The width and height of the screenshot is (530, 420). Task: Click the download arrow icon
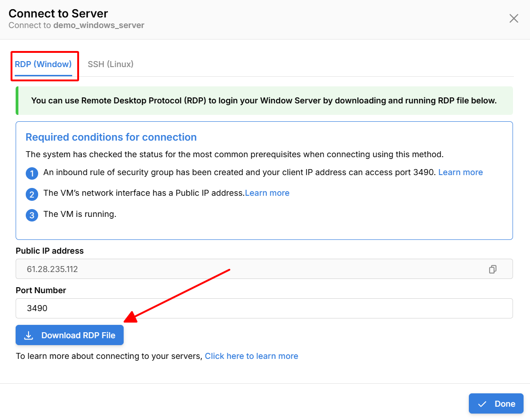(28, 335)
